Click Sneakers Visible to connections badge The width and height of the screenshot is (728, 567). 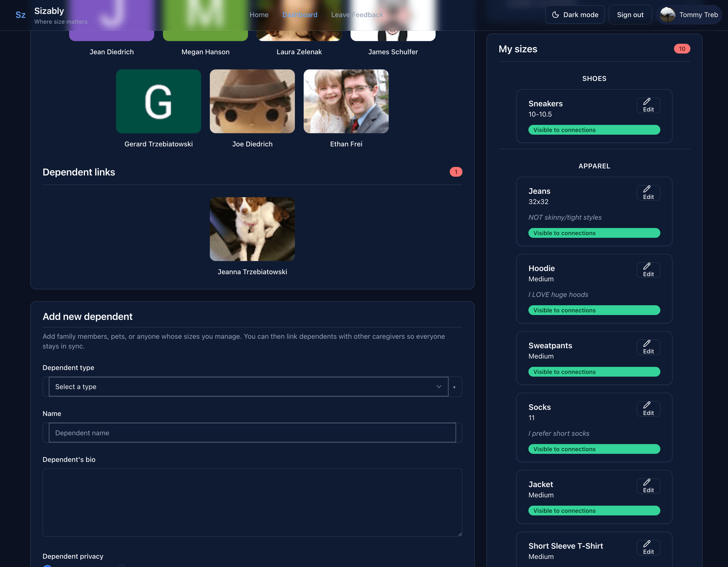594,130
